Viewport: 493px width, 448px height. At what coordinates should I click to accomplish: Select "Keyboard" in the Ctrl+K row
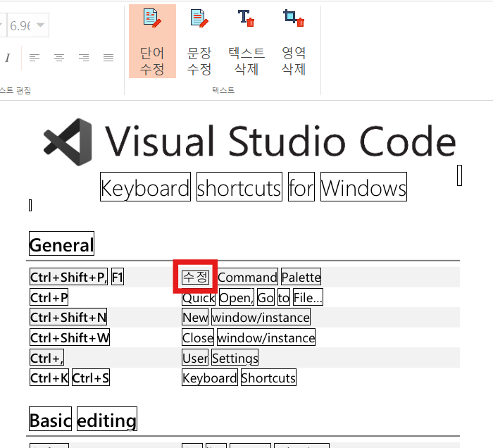click(x=210, y=378)
